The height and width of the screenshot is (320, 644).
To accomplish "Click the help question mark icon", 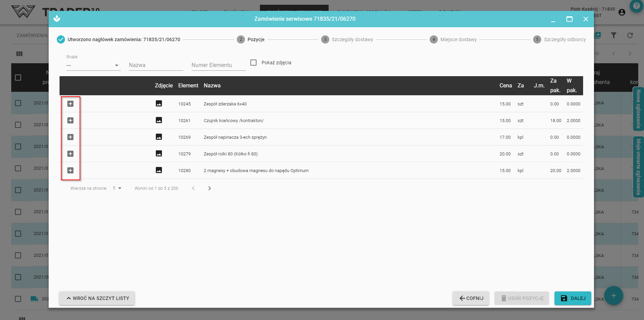I will [x=636, y=6].
